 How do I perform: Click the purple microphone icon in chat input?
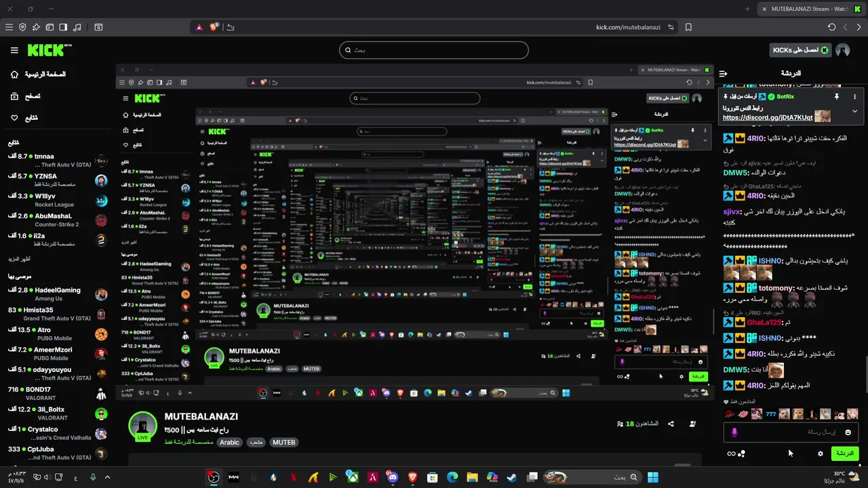pos(734,432)
